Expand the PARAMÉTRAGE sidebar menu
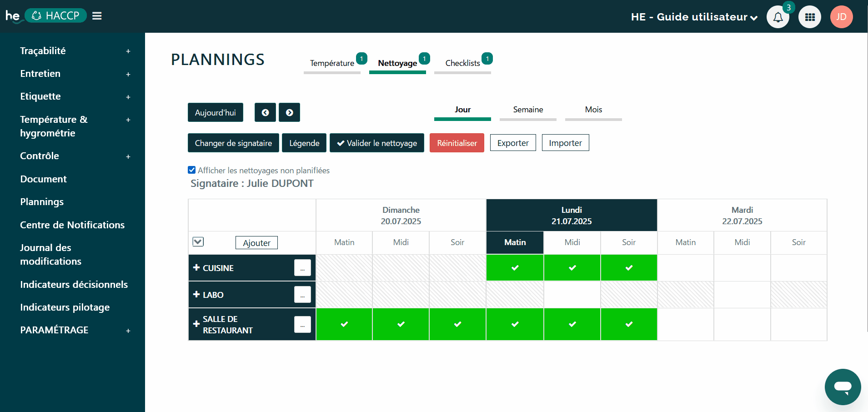This screenshot has width=868, height=412. pos(128,331)
